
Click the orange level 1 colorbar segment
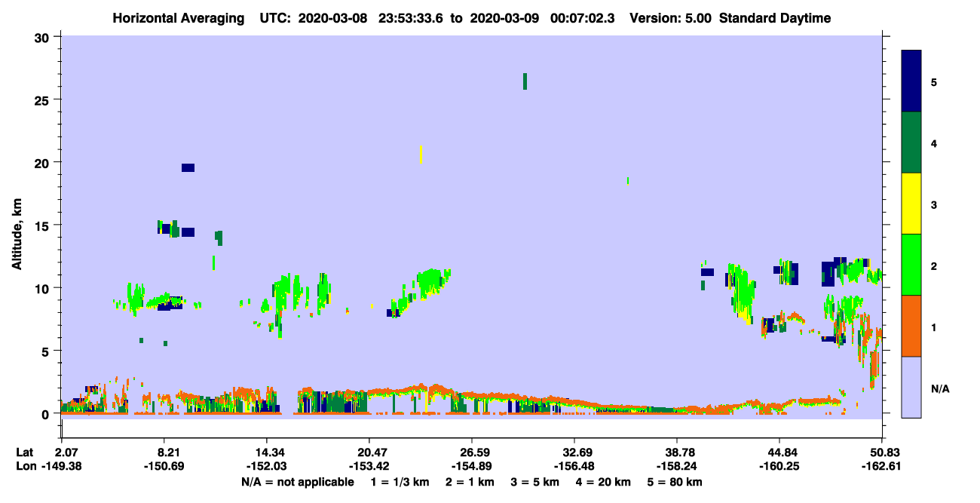tap(911, 326)
